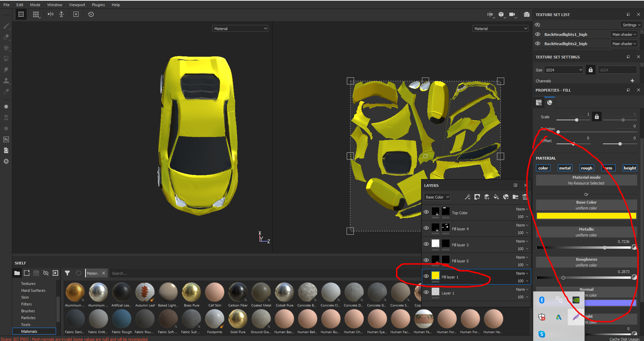
Task: Open the Mode menu
Action: point(35,5)
